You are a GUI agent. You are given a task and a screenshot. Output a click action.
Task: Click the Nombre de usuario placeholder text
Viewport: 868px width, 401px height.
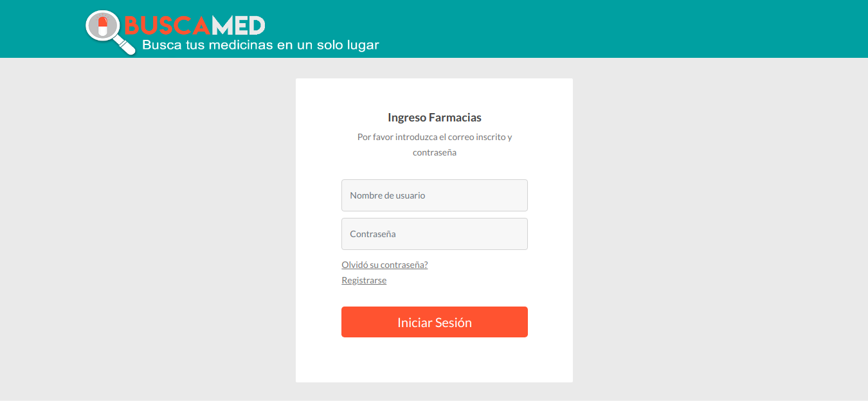tap(388, 195)
